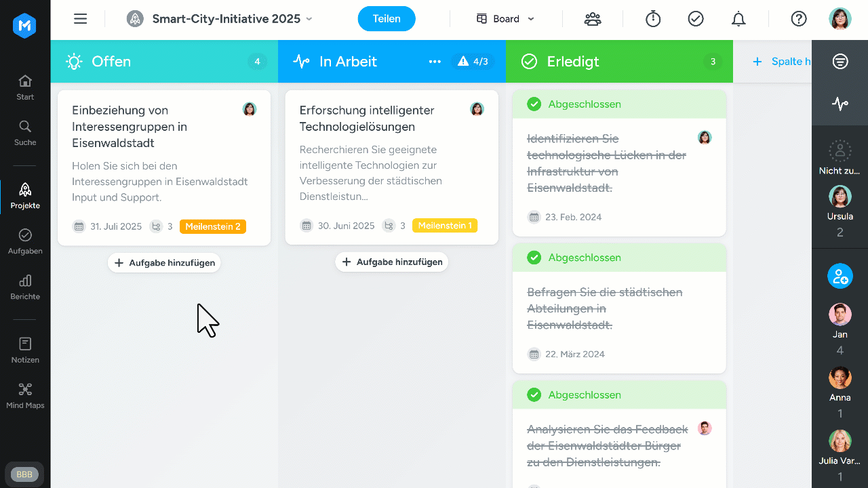The width and height of the screenshot is (868, 488).
Task: Filter by member Anna
Action: (x=840, y=393)
